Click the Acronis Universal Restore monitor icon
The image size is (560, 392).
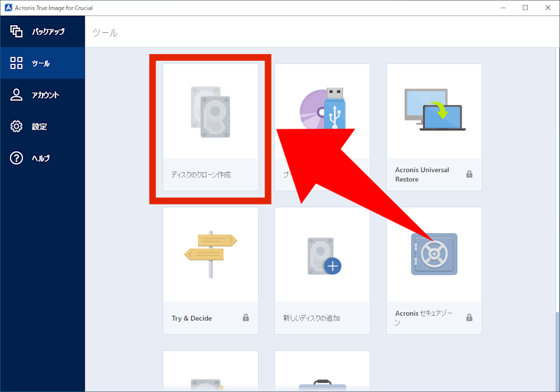[x=435, y=110]
